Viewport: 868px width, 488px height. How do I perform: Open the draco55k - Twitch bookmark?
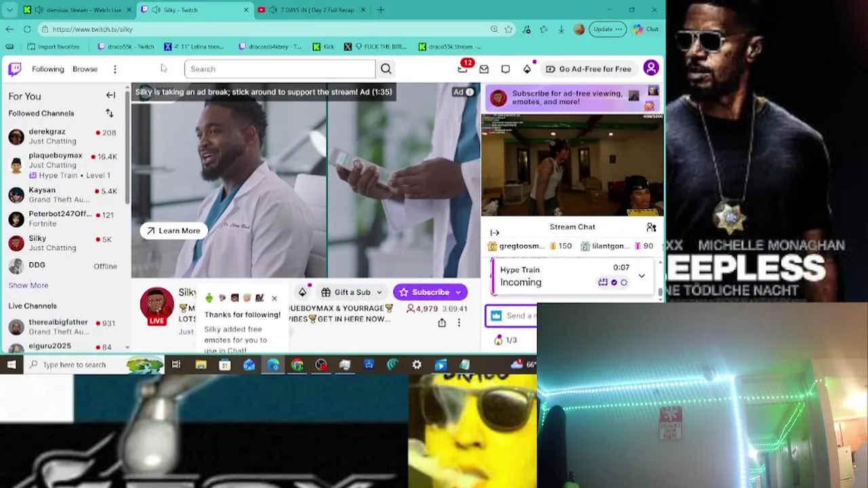126,47
